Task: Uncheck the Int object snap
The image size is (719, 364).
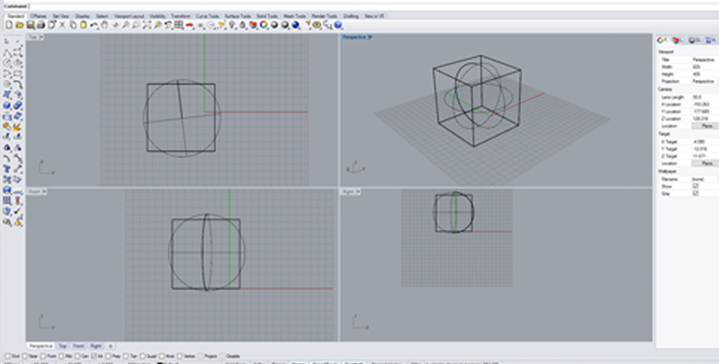Action: (94, 356)
